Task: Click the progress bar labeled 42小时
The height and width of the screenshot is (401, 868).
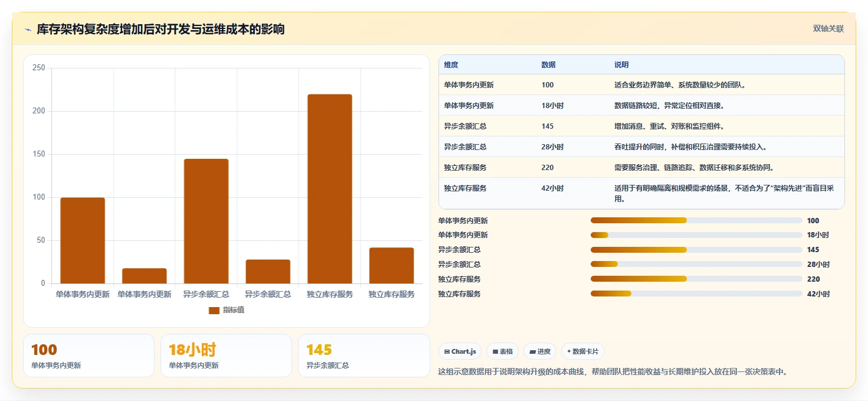Action: (x=696, y=294)
